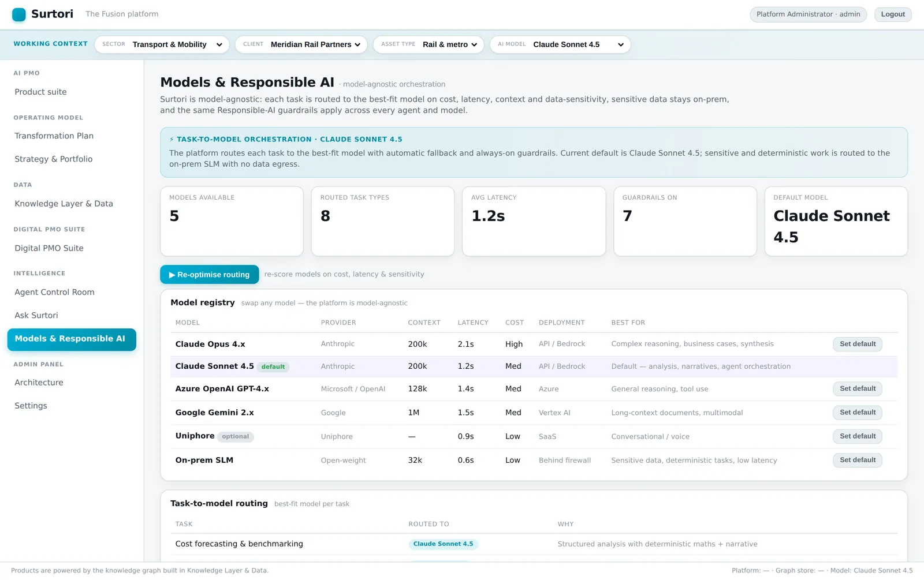Click the green 'default' badge
The height and width of the screenshot is (580, 924).
pos(273,367)
